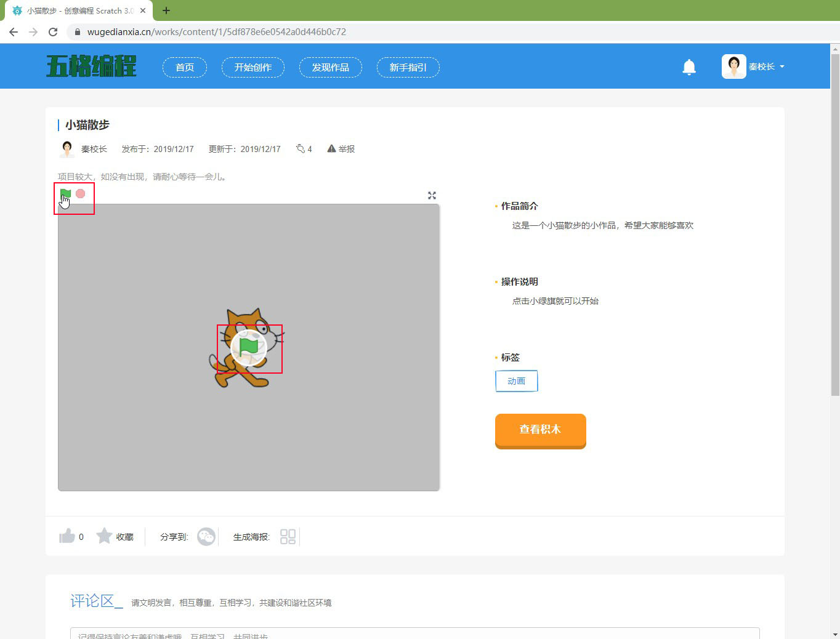Click the author avatar beside 秦校长
Image resolution: width=840 pixels, height=639 pixels.
(x=67, y=149)
